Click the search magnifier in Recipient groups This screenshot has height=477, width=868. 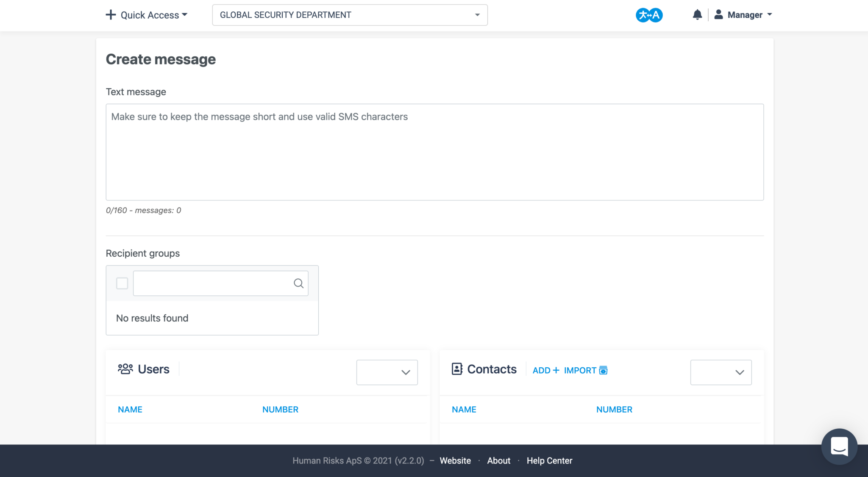298,283
